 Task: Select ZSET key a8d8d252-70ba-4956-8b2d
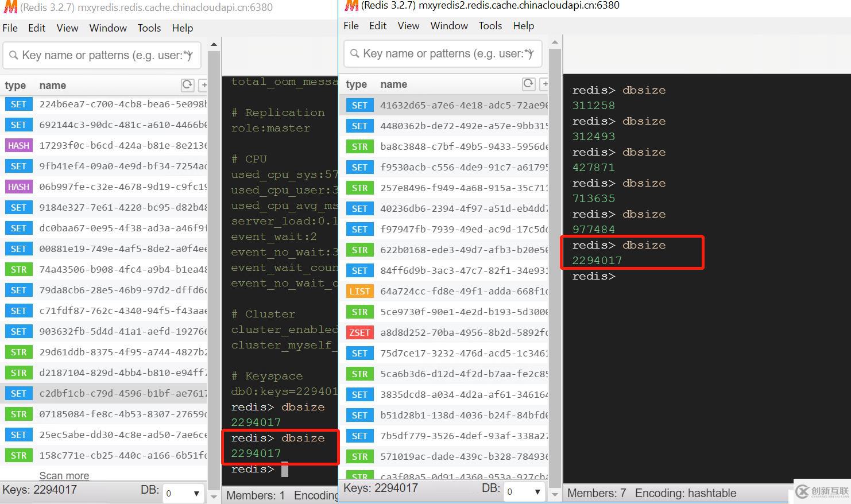coord(444,333)
